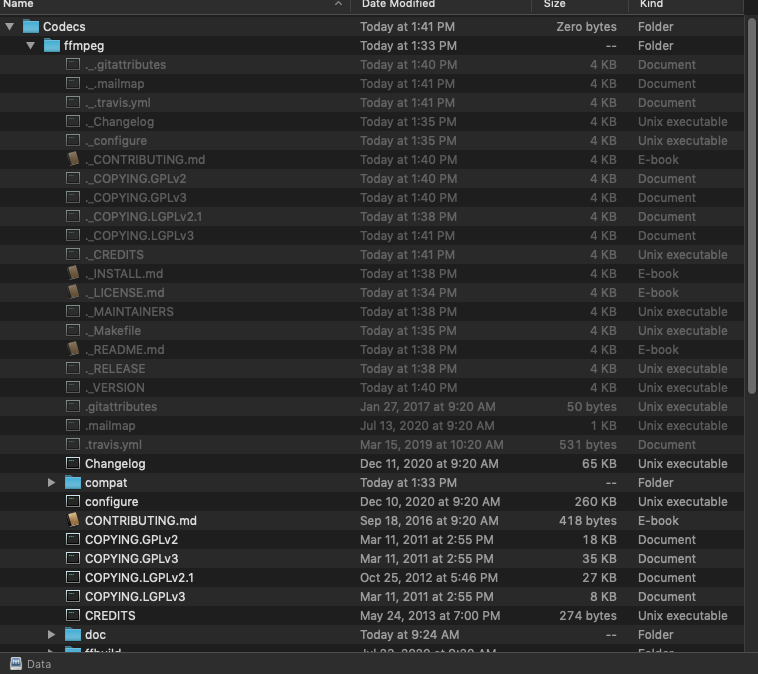
Task: Click the ._LICENSE.md e-book icon
Action: coord(73,292)
